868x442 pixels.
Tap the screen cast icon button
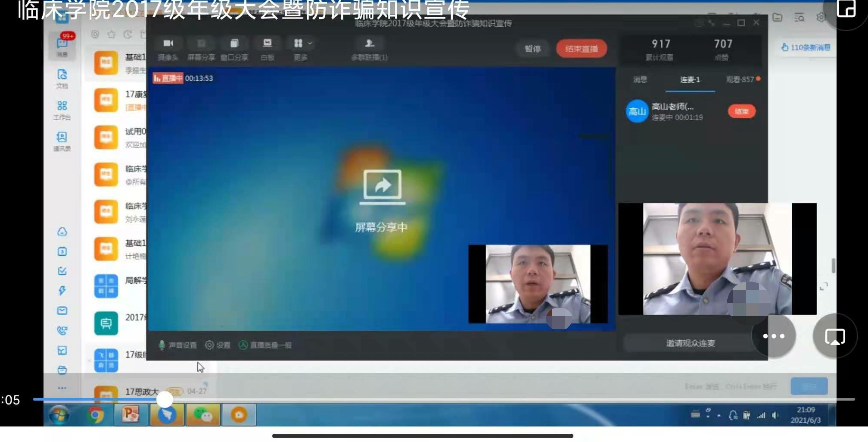pos(834,336)
